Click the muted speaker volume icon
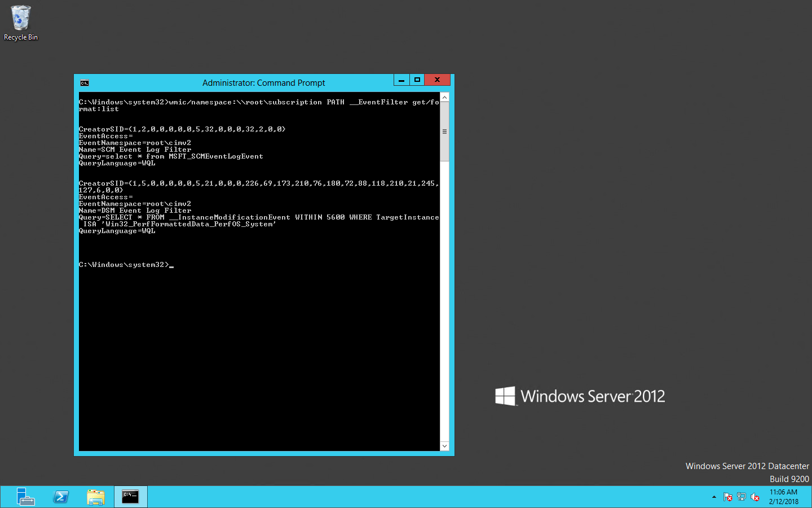Screen dimensions: 812x508 pos(755,497)
